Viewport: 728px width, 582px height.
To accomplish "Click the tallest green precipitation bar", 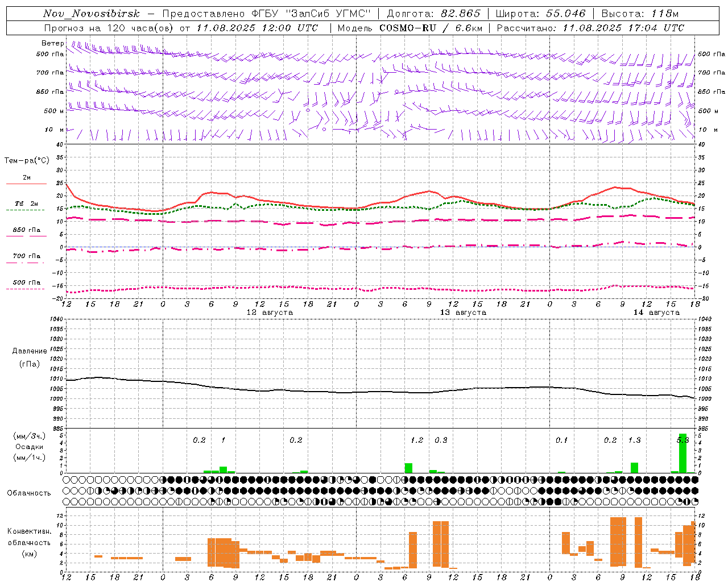I will point(682,453).
